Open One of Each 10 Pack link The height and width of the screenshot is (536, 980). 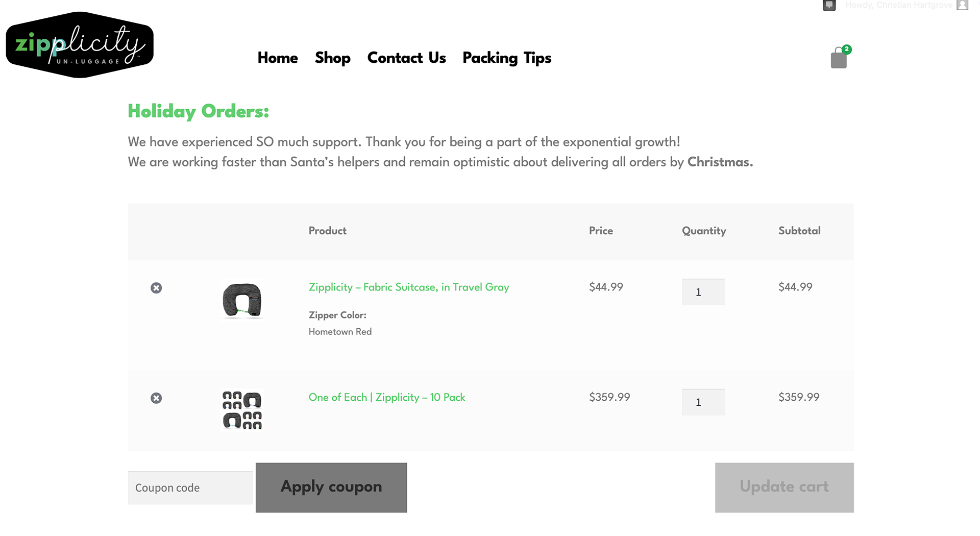(387, 397)
